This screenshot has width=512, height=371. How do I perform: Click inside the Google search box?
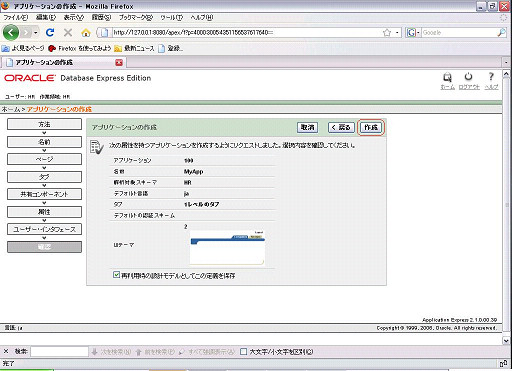click(459, 32)
